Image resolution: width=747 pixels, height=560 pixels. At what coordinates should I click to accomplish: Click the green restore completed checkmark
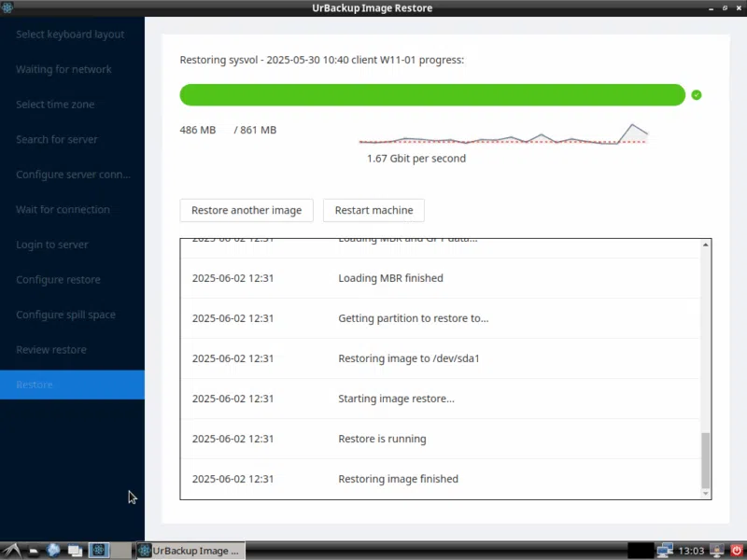[x=696, y=95]
